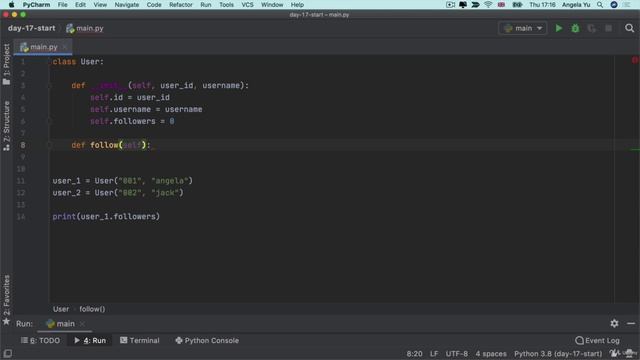Open the VCS menu
The width and height of the screenshot is (640, 360).
click(x=247, y=4)
